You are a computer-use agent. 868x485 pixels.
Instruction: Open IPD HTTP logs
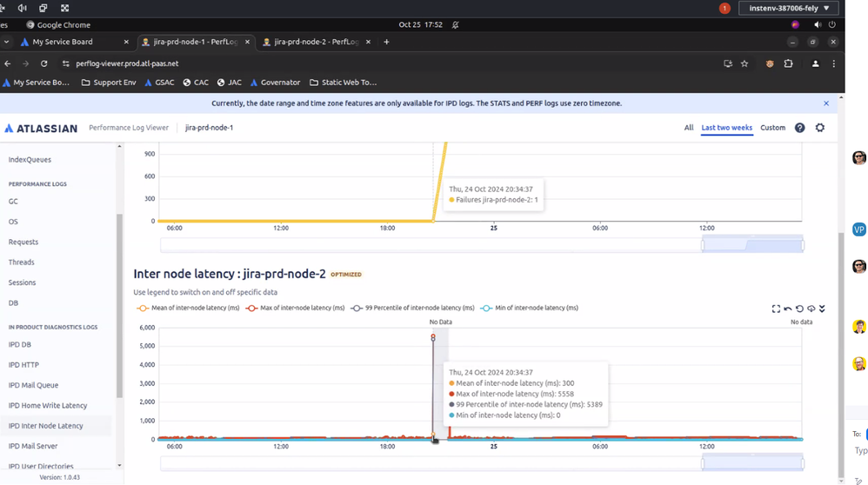[x=23, y=365]
